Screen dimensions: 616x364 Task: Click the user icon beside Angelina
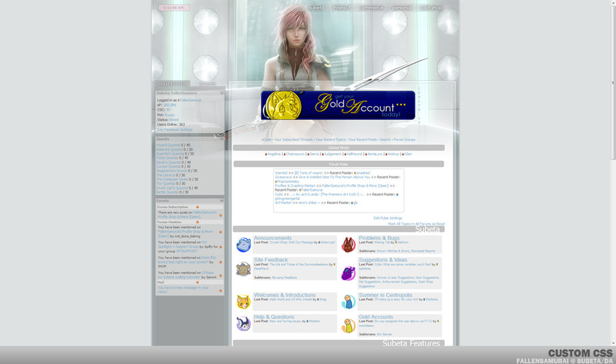[x=266, y=155]
